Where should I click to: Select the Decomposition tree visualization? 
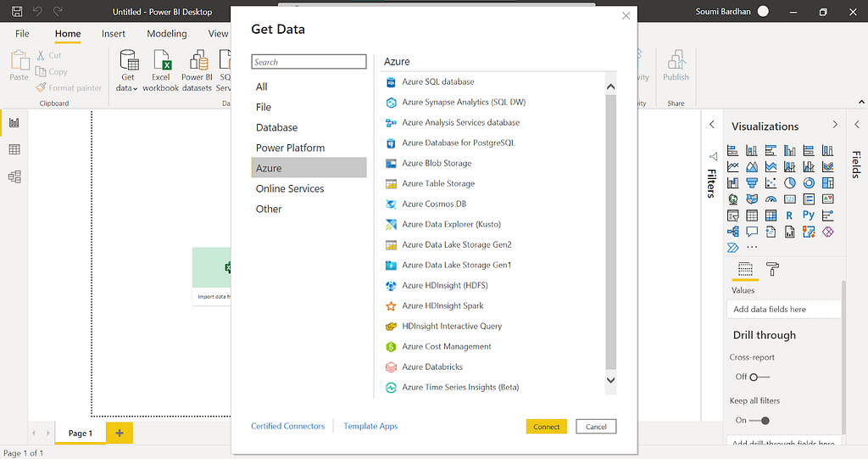tap(732, 232)
